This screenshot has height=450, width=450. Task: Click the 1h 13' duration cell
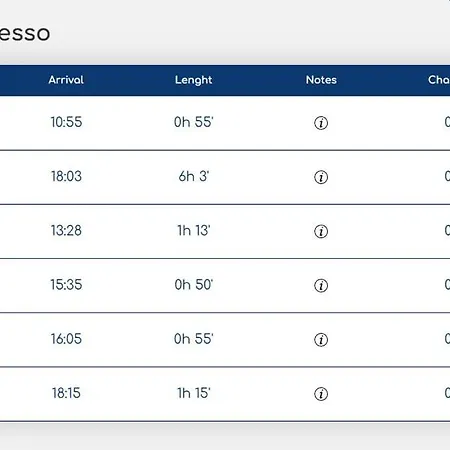pyautogui.click(x=194, y=230)
